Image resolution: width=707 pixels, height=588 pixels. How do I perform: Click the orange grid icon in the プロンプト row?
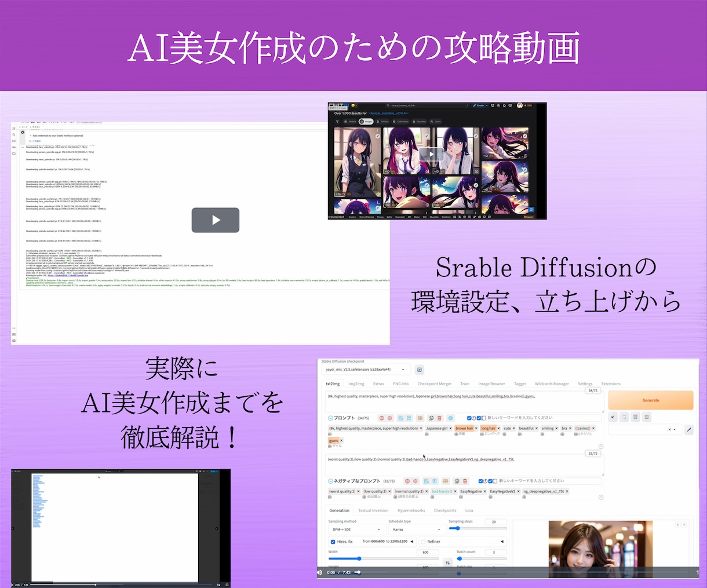420,418
